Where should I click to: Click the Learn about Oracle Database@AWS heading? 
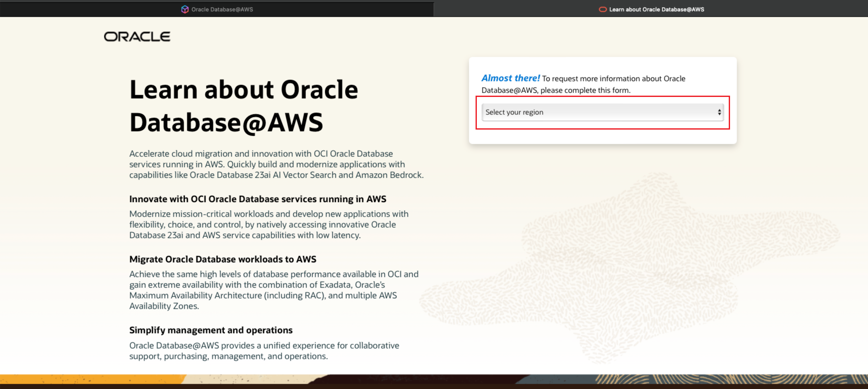(x=244, y=106)
